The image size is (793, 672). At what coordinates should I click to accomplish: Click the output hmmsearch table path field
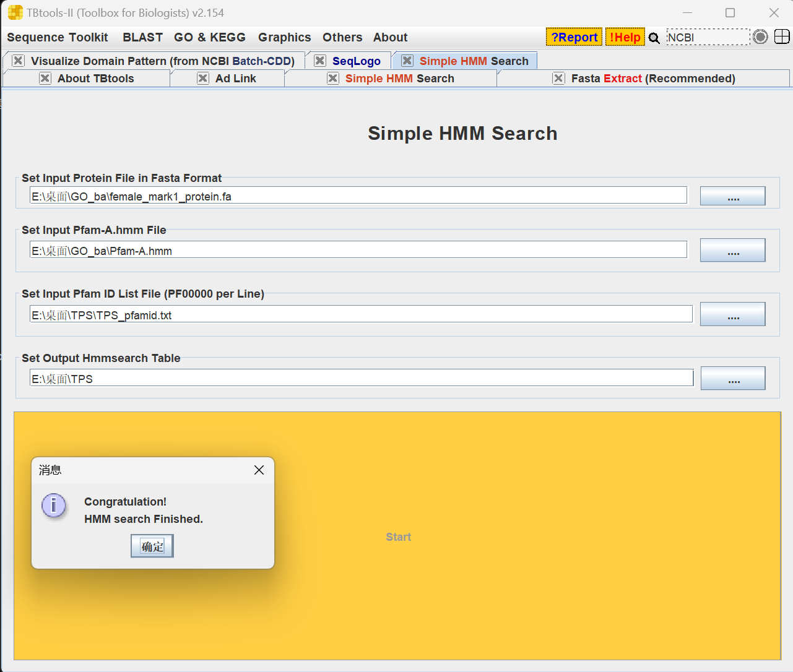pyautogui.click(x=362, y=378)
